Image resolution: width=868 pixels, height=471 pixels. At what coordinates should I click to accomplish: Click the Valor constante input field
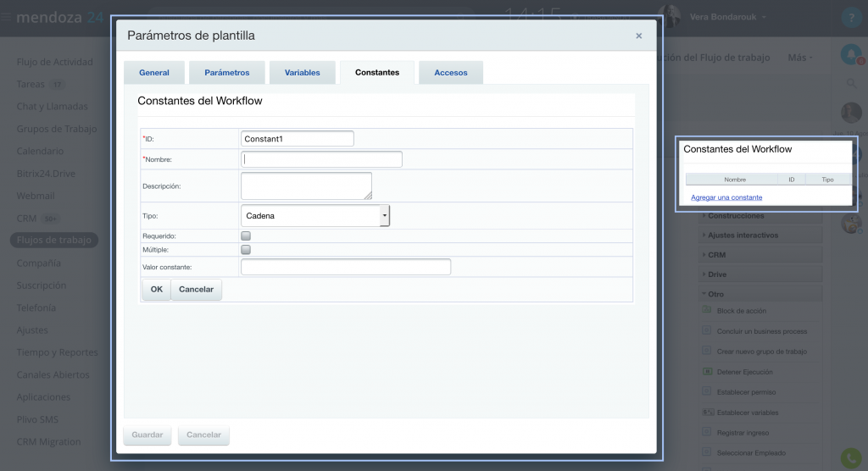346,267
